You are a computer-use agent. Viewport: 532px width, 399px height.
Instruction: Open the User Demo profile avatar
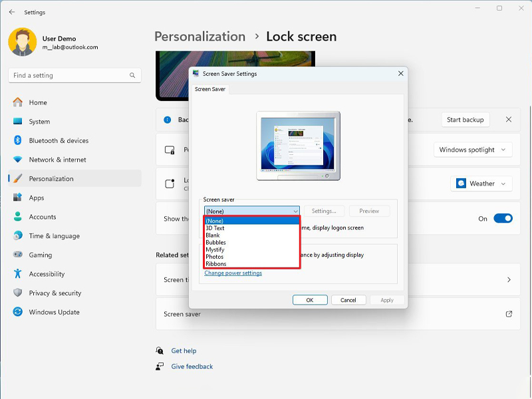(23, 42)
